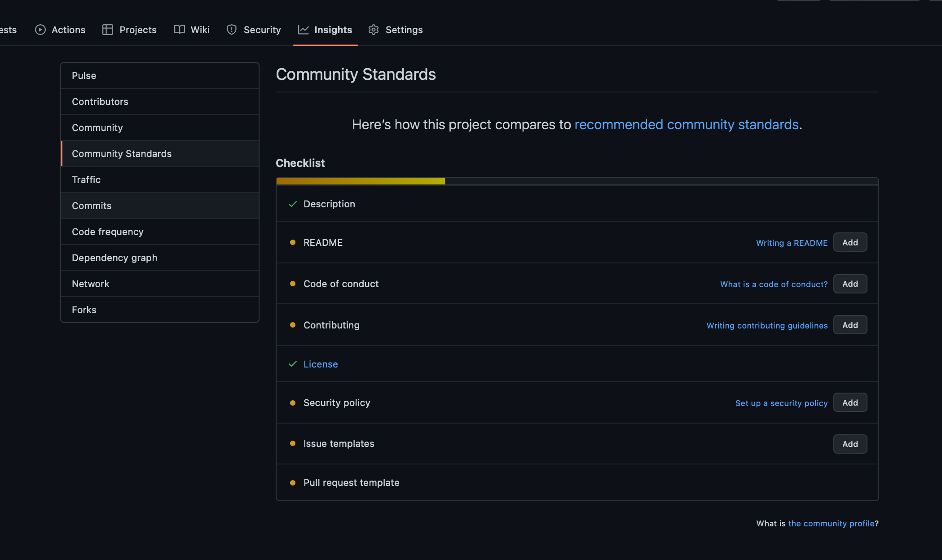Open the repository Settings tab
The height and width of the screenshot is (560, 942).
point(396,30)
